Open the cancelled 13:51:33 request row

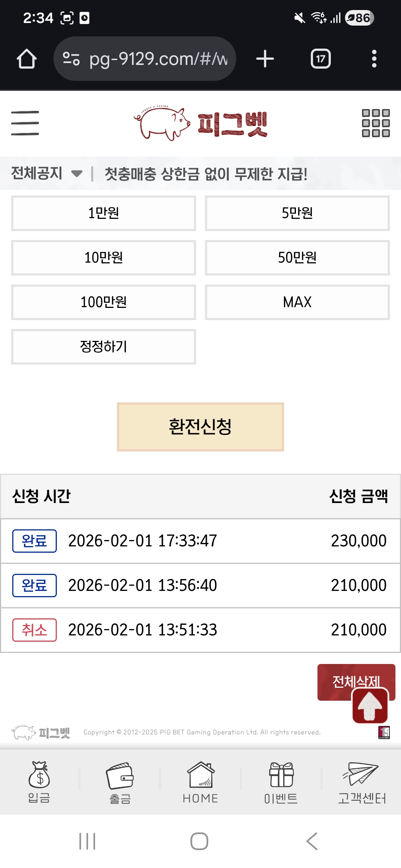pos(200,630)
